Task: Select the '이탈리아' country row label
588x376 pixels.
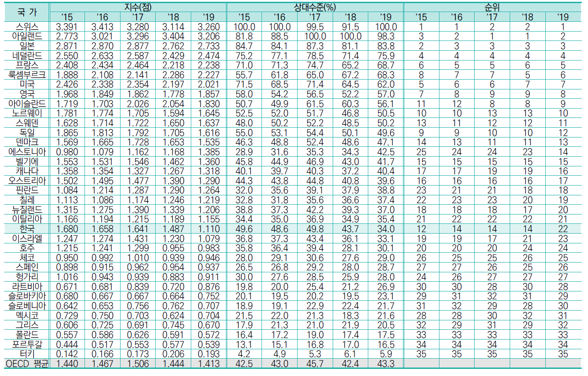Action: tap(27, 219)
